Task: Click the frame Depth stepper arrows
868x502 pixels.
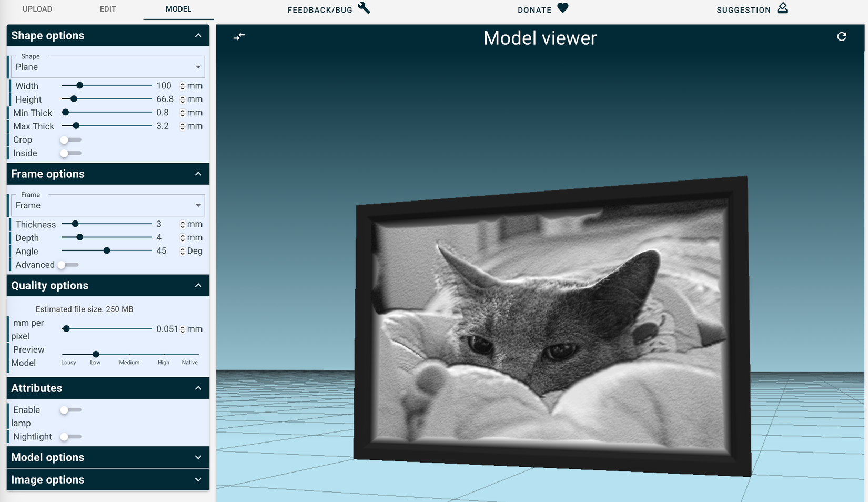Action: pyautogui.click(x=183, y=238)
